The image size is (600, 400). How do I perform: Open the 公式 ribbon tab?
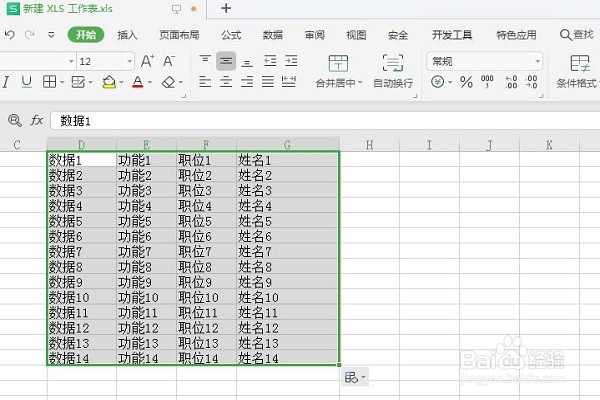click(x=231, y=35)
